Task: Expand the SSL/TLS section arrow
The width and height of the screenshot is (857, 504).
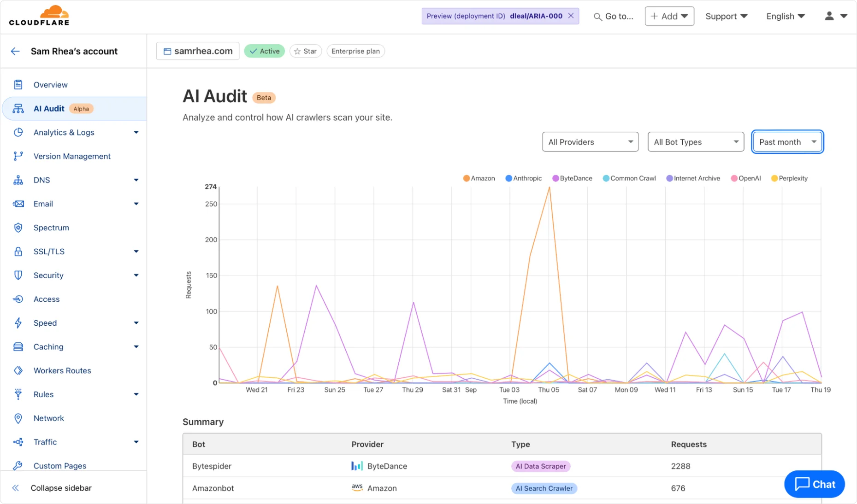Action: click(136, 252)
